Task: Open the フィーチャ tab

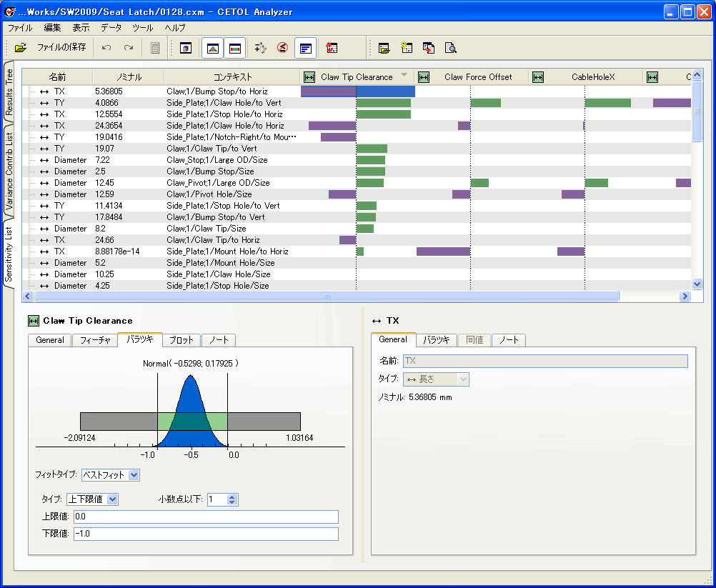Action: (95, 340)
